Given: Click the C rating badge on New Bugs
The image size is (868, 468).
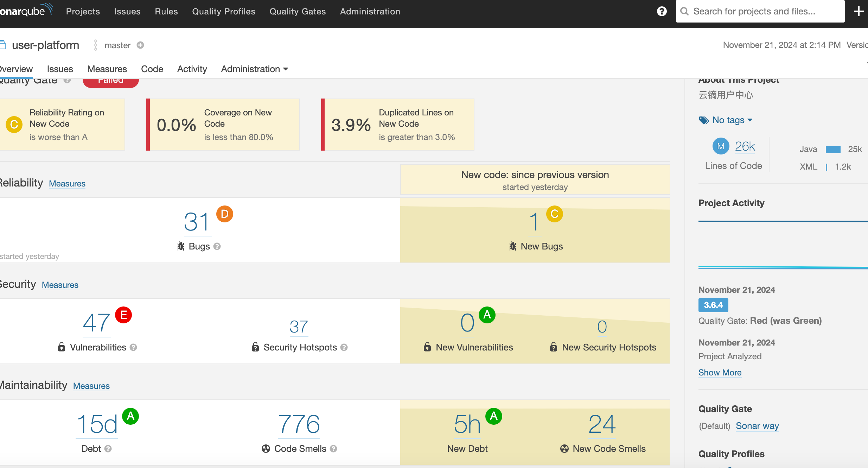Looking at the screenshot, I should (x=555, y=214).
